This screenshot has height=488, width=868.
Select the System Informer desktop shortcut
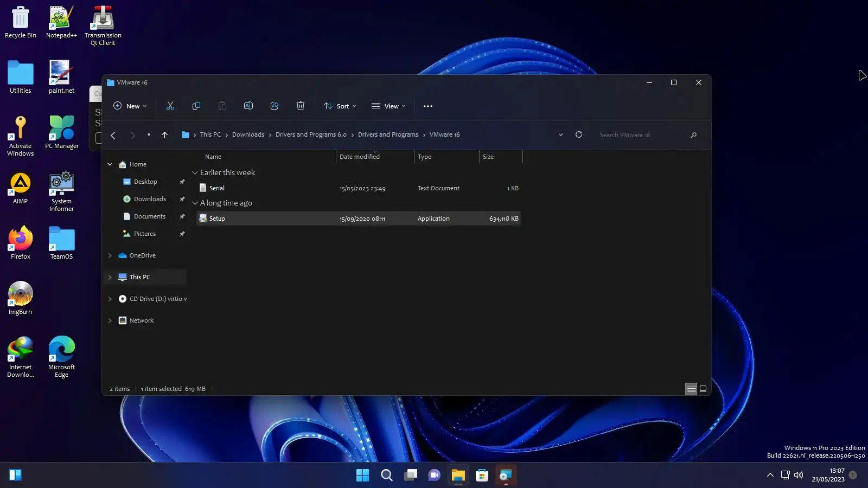(61, 191)
